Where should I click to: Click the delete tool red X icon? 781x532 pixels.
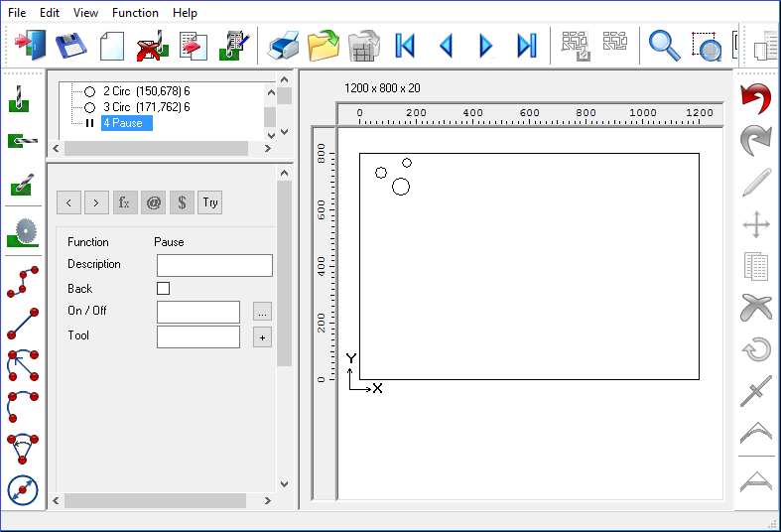(x=153, y=46)
